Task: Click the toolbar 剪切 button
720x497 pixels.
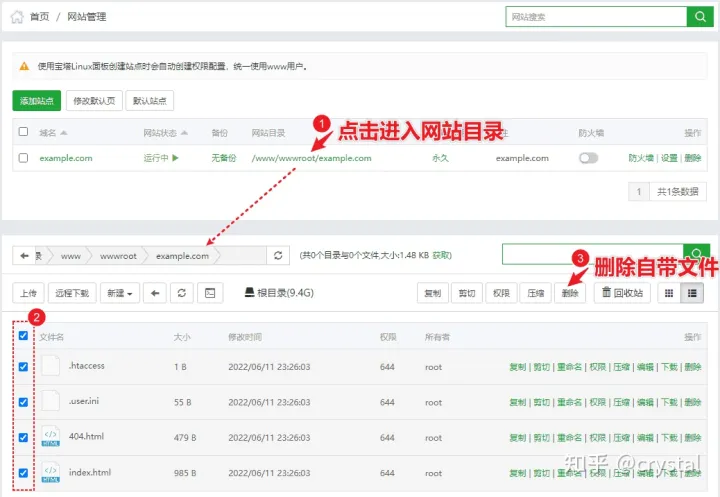Action: [467, 293]
